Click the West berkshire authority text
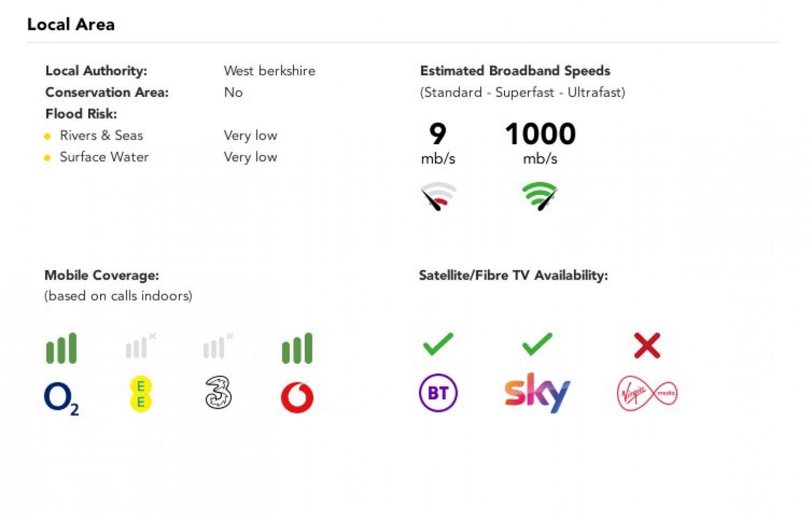 click(x=270, y=71)
